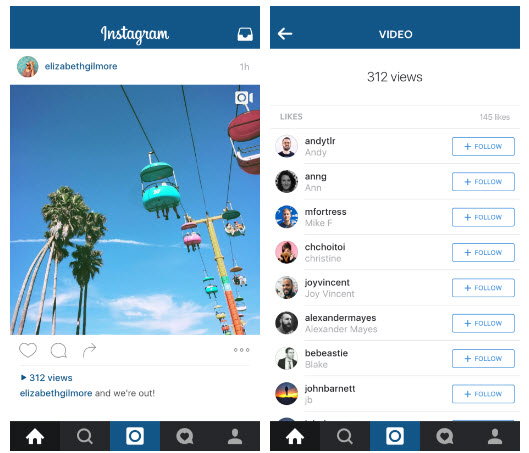The width and height of the screenshot is (529, 453).
Task: Open chchoitoi's profile picture
Action: [286, 252]
